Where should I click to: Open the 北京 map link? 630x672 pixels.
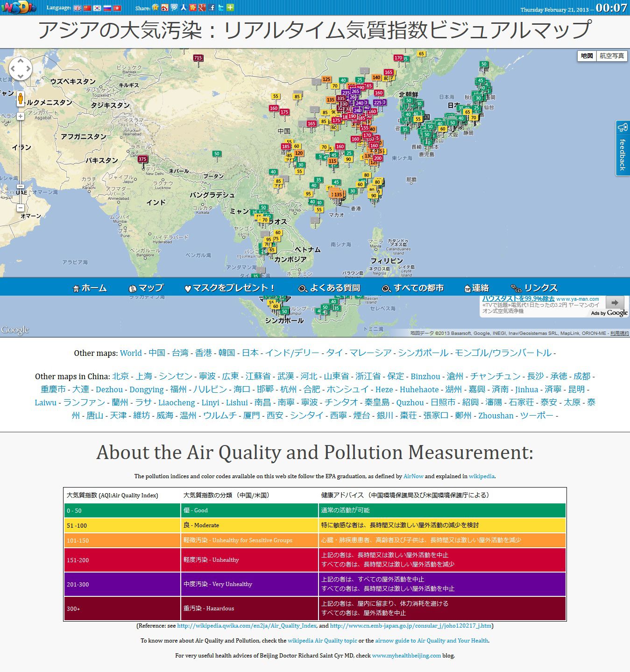tap(120, 376)
